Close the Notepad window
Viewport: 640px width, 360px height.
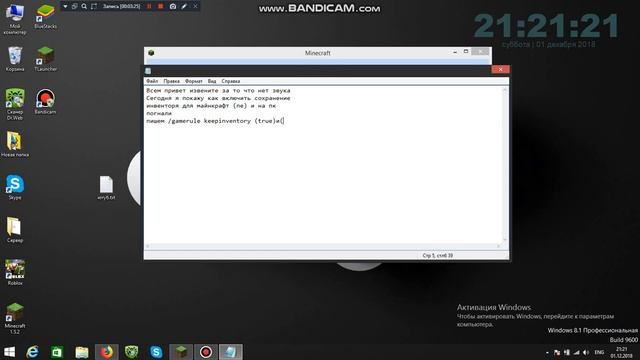(500, 69)
